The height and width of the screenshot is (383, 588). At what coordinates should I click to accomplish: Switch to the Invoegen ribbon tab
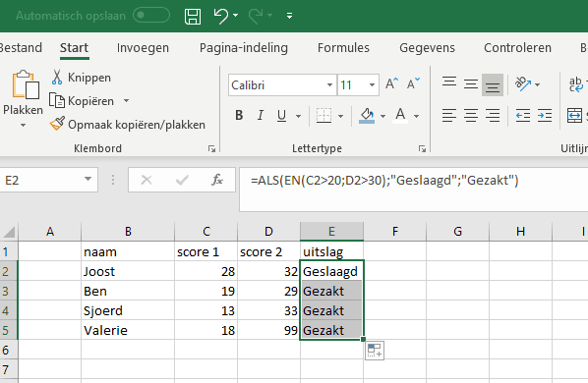tap(143, 48)
